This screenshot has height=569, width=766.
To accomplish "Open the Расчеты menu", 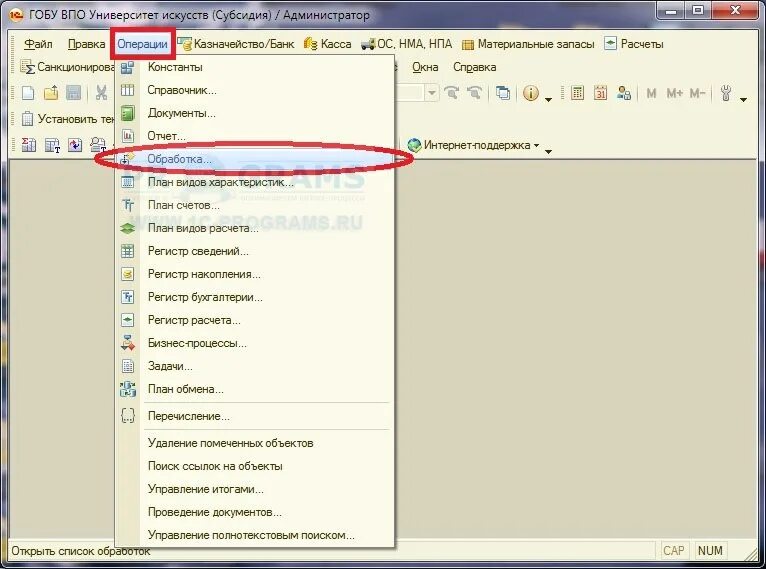I will (634, 44).
